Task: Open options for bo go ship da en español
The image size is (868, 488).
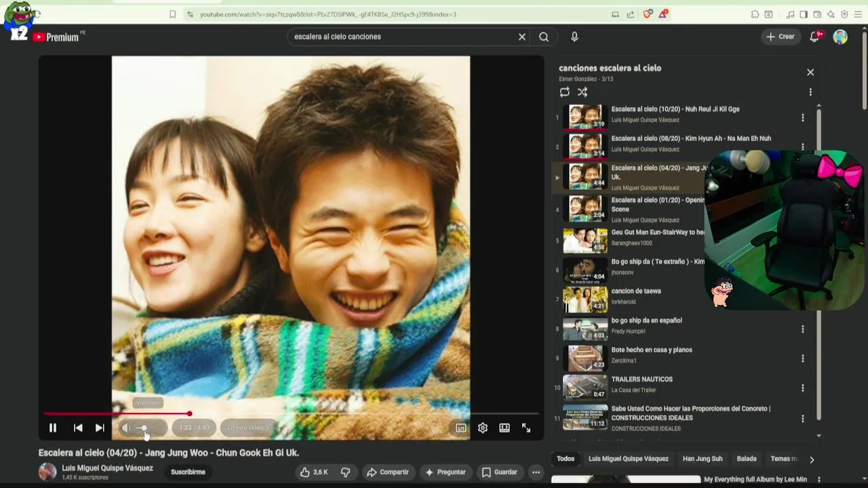Action: pyautogui.click(x=803, y=329)
